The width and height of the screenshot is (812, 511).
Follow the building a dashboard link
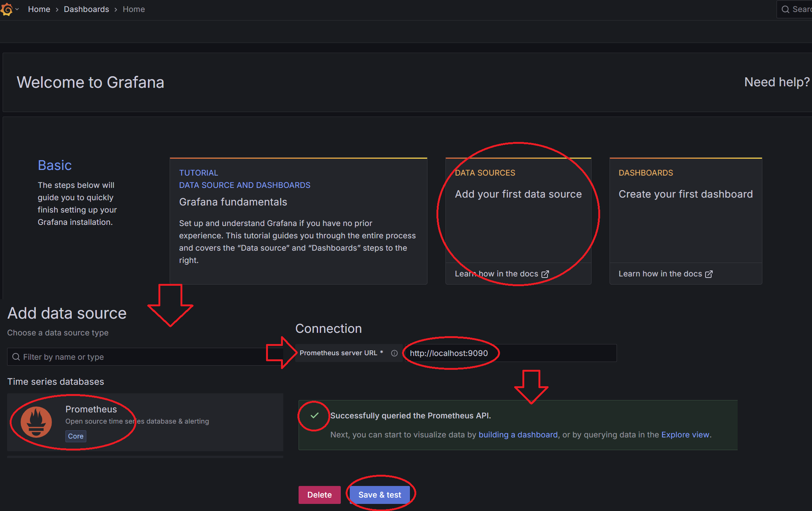518,434
